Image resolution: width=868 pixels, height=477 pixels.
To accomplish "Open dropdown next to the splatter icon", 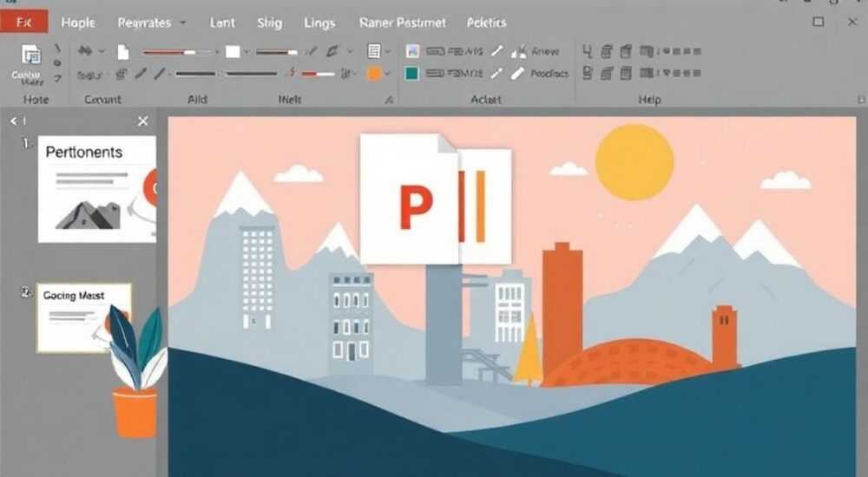I will pos(102,51).
